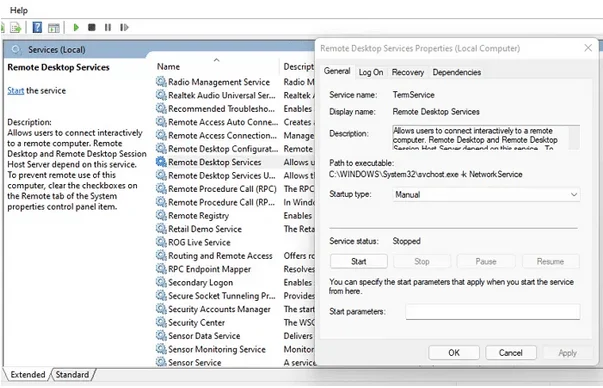Click OK in the properties dialog

coord(454,353)
